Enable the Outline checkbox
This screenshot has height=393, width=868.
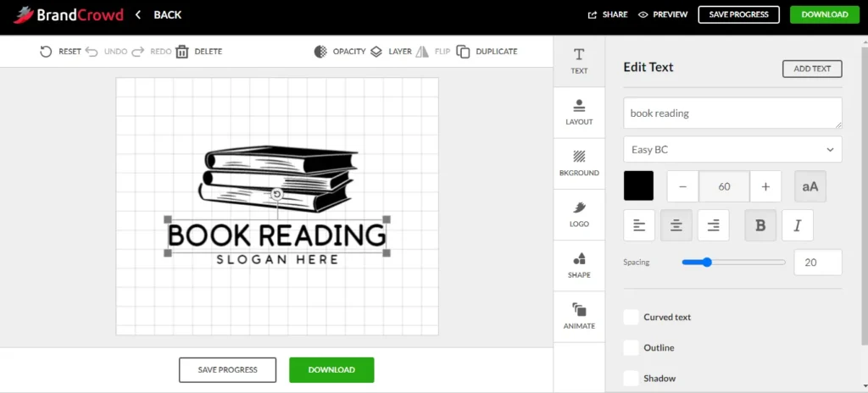[x=631, y=347]
